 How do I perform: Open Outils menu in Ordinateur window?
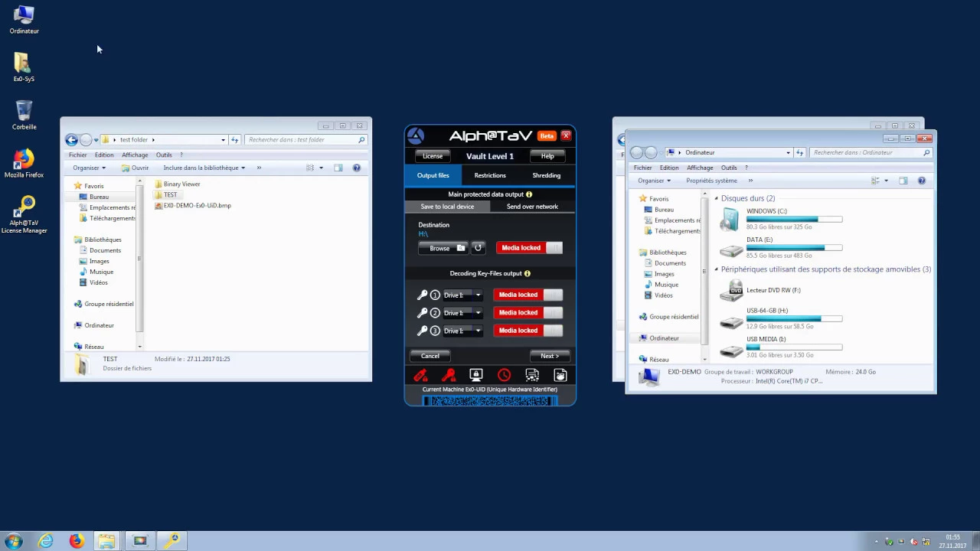coord(729,168)
